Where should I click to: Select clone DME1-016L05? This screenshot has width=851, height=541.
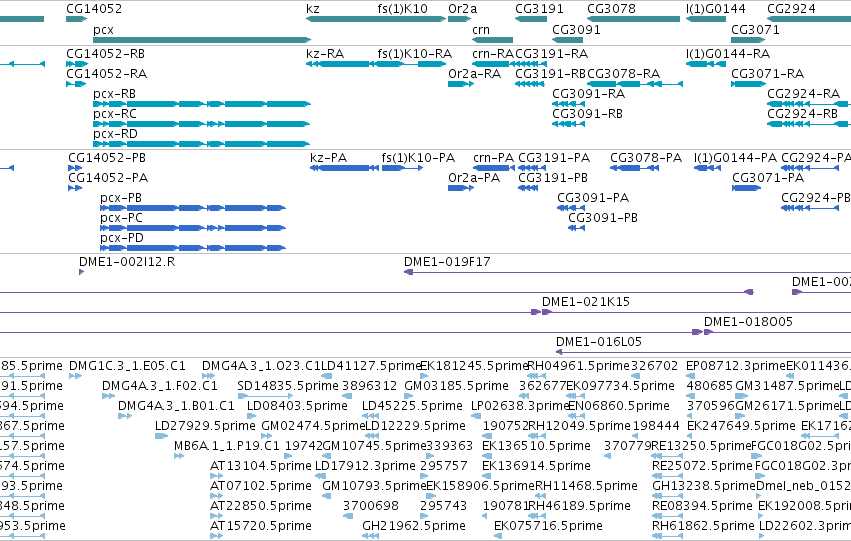(703, 352)
